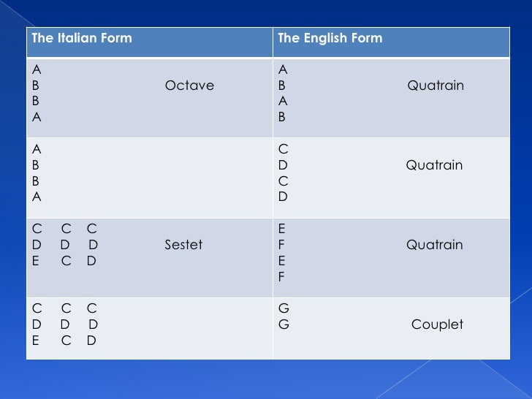Screen dimensions: 532x399
Task: Click the first C of English second quatrain
Action: pos(284,149)
